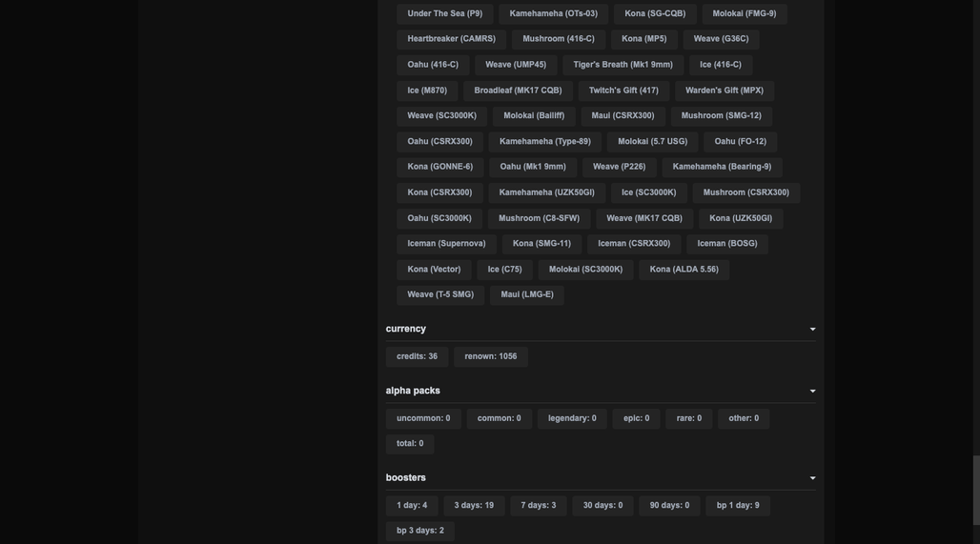Select the legendary: 0 alpha pack chip
Screen dimensions: 980x544
tap(572, 418)
